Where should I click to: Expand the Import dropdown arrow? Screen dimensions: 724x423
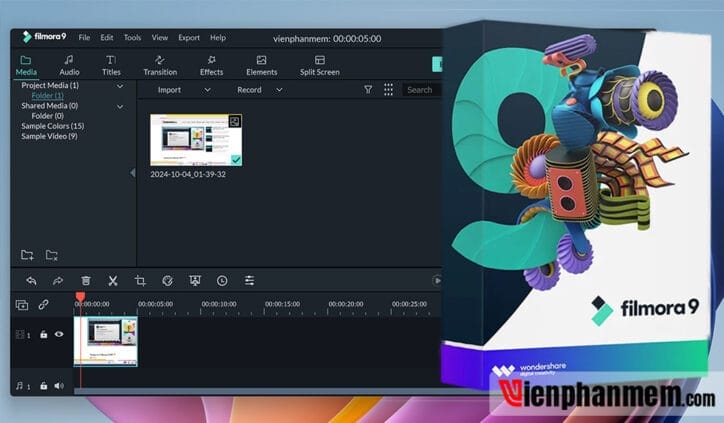click(207, 90)
